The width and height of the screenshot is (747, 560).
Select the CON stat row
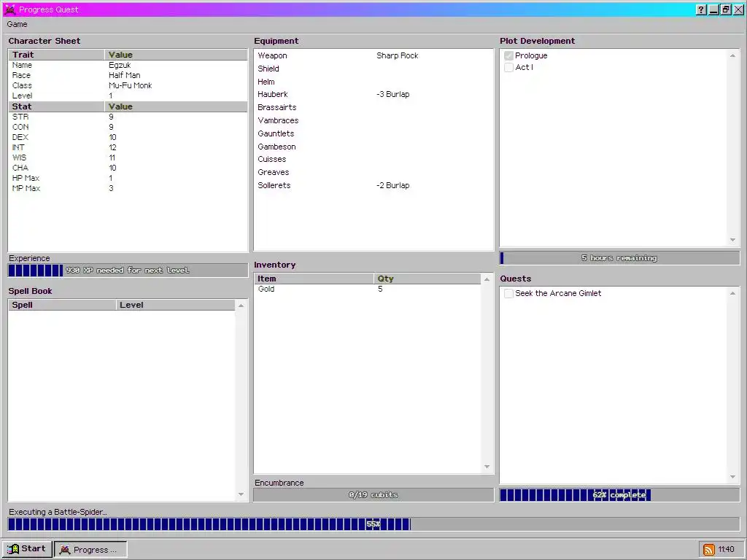click(x=128, y=127)
